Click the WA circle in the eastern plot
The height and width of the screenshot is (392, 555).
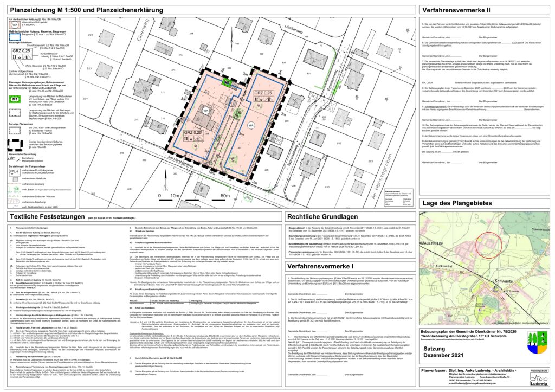pos(251,125)
